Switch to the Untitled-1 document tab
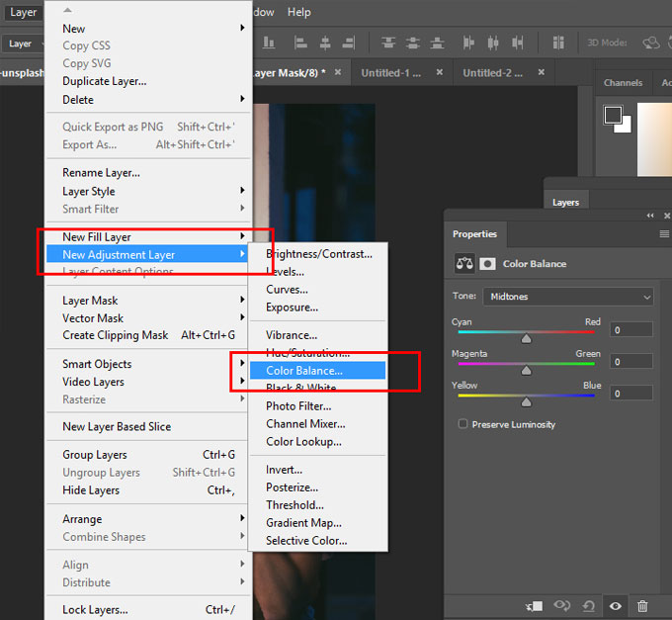The height and width of the screenshot is (620, 672). [x=393, y=73]
